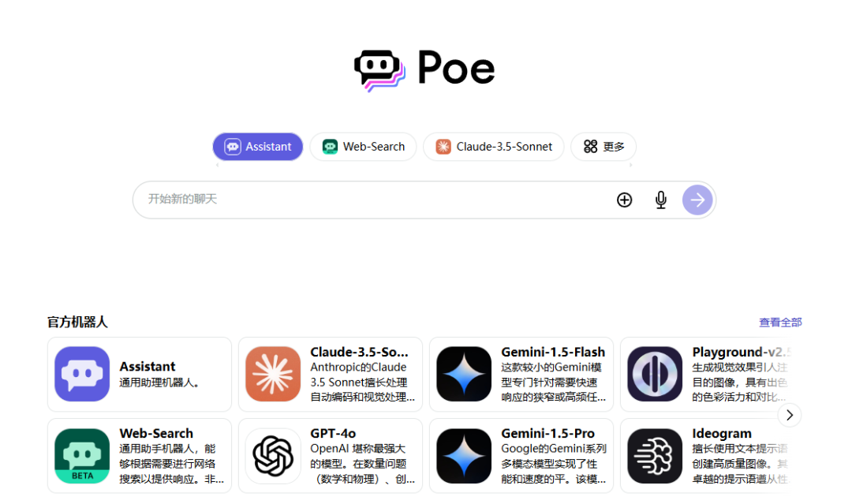Click the plus attachment icon in chat bar
852x504 pixels.
pyautogui.click(x=624, y=200)
